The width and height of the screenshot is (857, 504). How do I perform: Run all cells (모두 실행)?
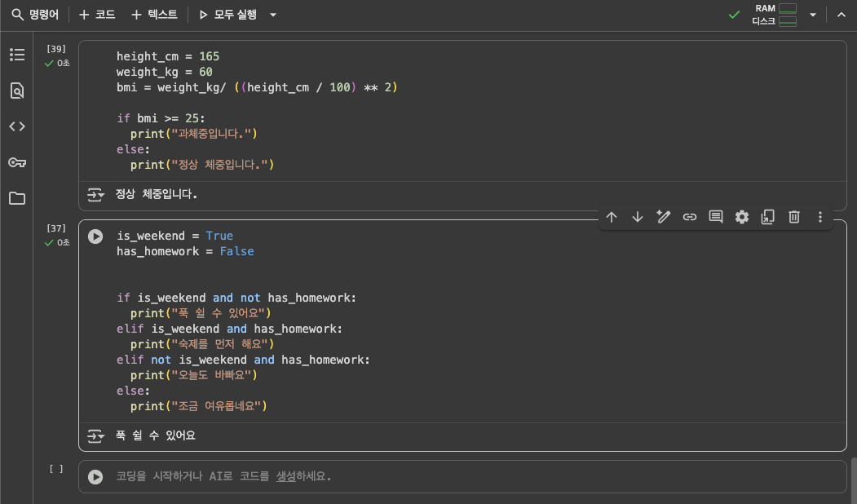click(228, 15)
